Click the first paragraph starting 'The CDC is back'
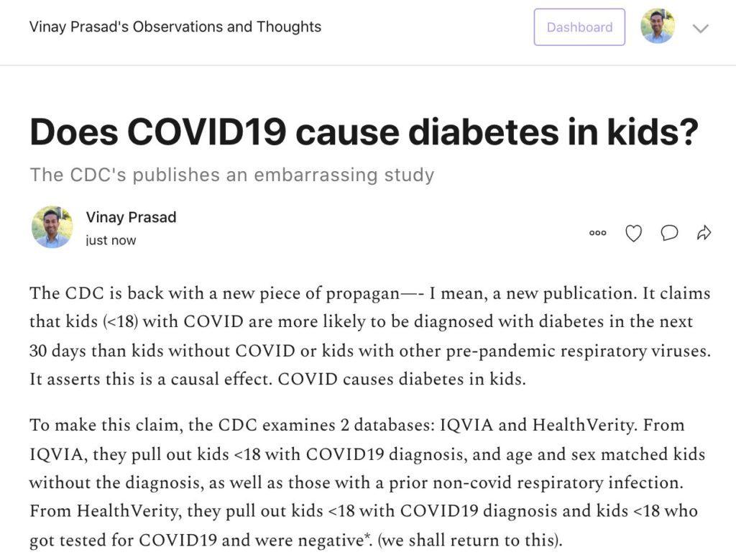The image size is (736, 560). point(370,336)
